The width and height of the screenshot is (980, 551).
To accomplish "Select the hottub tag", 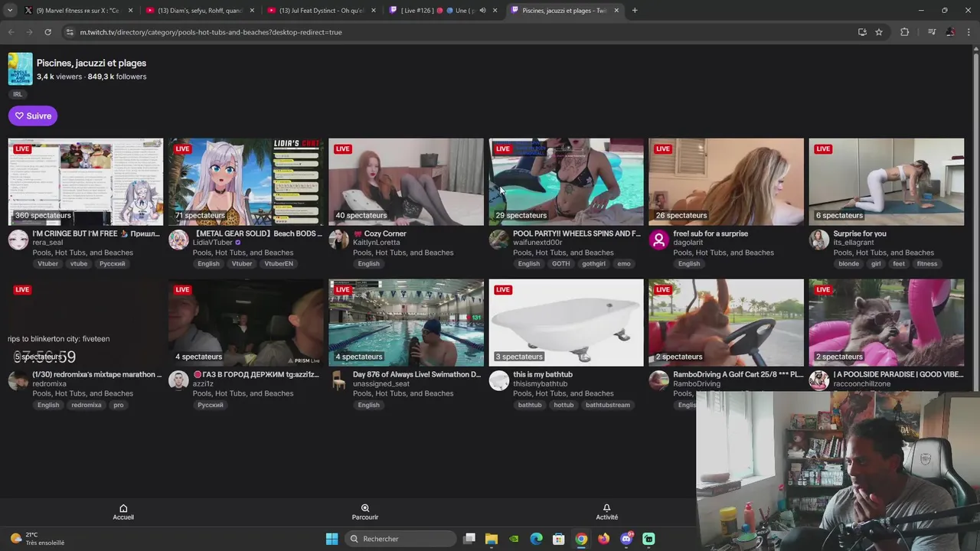I will pos(563,405).
